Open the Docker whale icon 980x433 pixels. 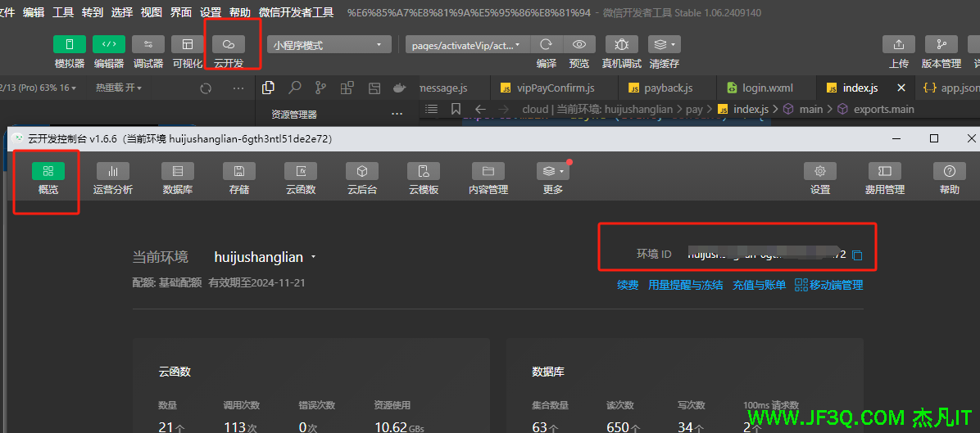(400, 88)
